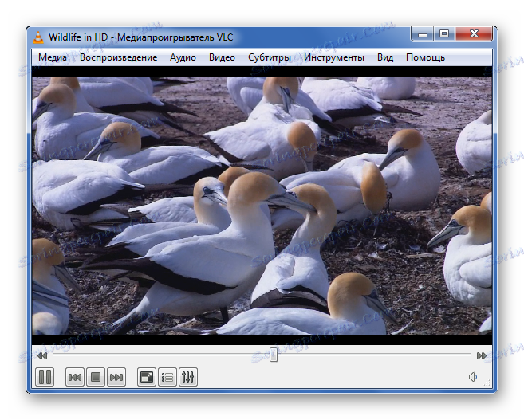Open extended settings equalizer icon
Image resolution: width=524 pixels, height=420 pixels.
click(188, 377)
